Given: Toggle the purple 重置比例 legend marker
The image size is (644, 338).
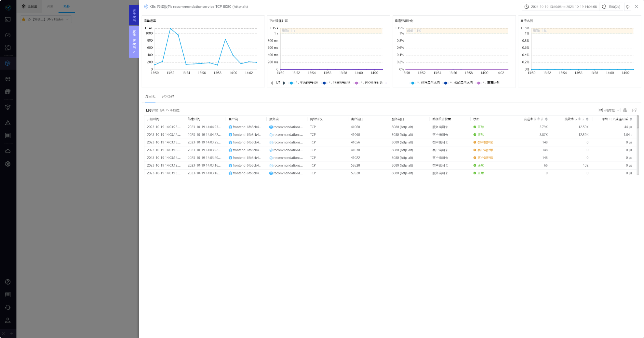Looking at the screenshot, I should coord(479,83).
